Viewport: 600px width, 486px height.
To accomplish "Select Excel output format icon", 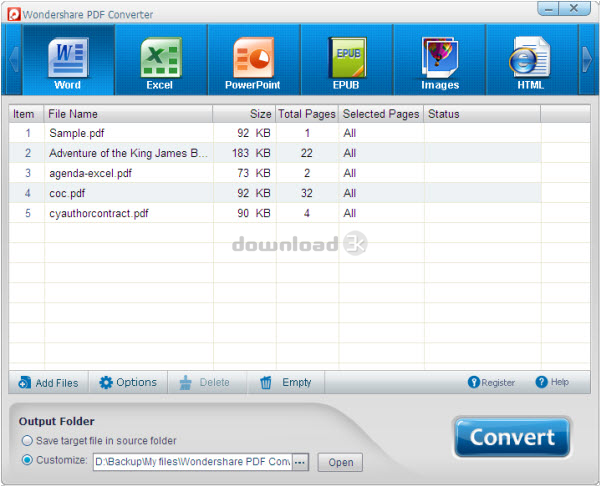I will click(161, 60).
